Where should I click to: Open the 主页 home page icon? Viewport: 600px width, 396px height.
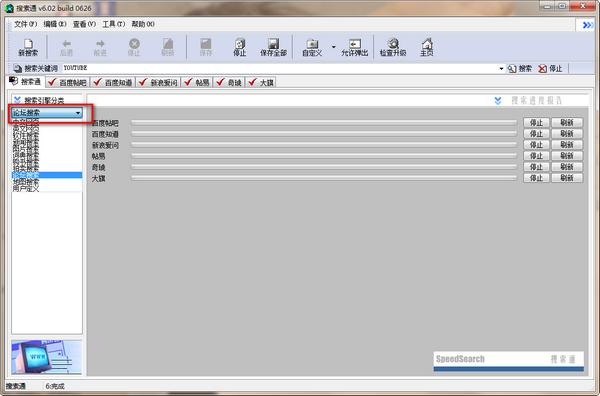427,47
